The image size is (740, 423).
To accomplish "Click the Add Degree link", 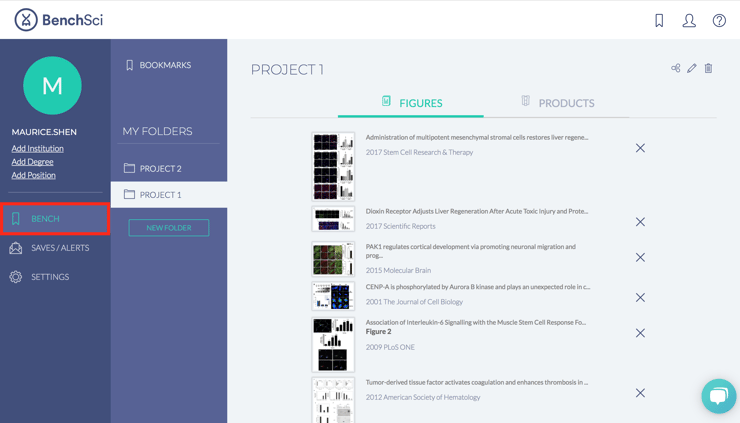I will [33, 162].
